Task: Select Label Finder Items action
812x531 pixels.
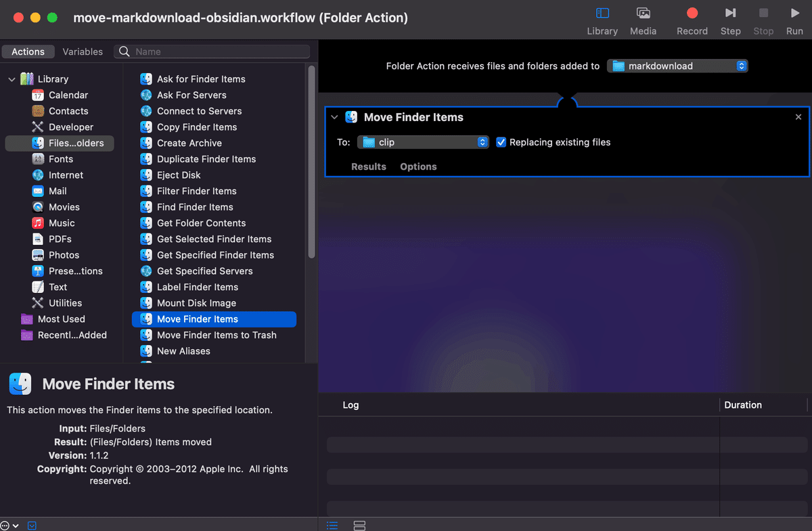Action: (x=198, y=287)
